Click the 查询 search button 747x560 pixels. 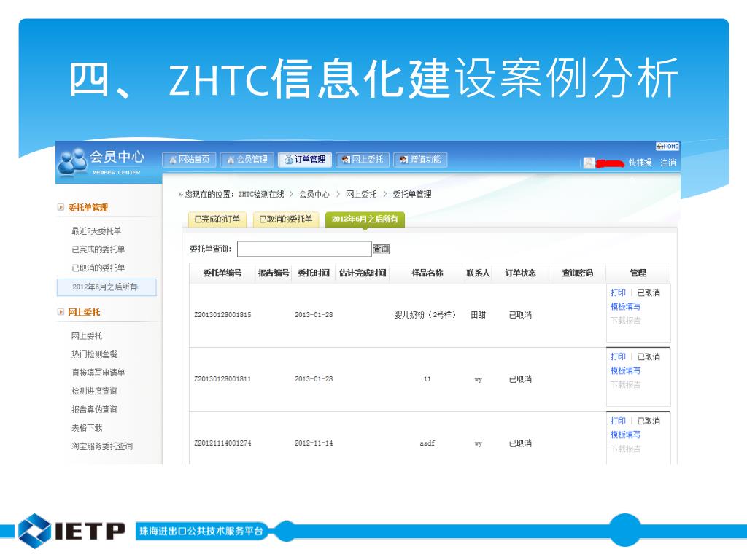pyautogui.click(x=381, y=249)
